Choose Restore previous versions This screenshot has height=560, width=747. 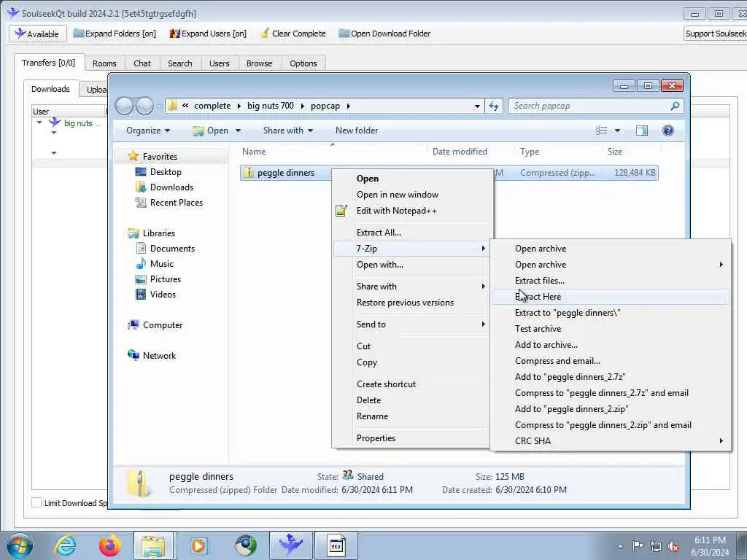(x=411, y=303)
